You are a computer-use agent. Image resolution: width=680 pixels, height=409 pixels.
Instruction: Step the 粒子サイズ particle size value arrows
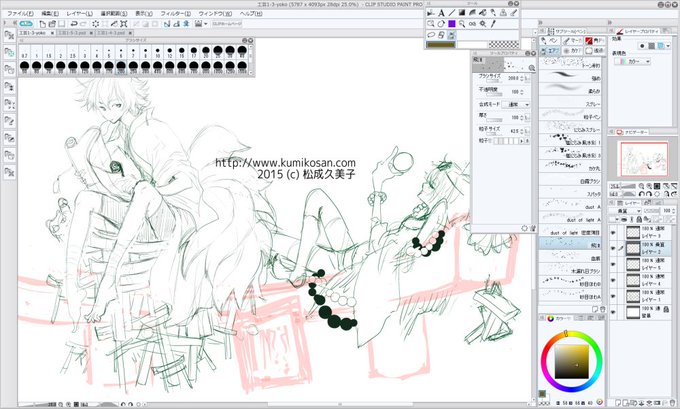click(x=521, y=131)
